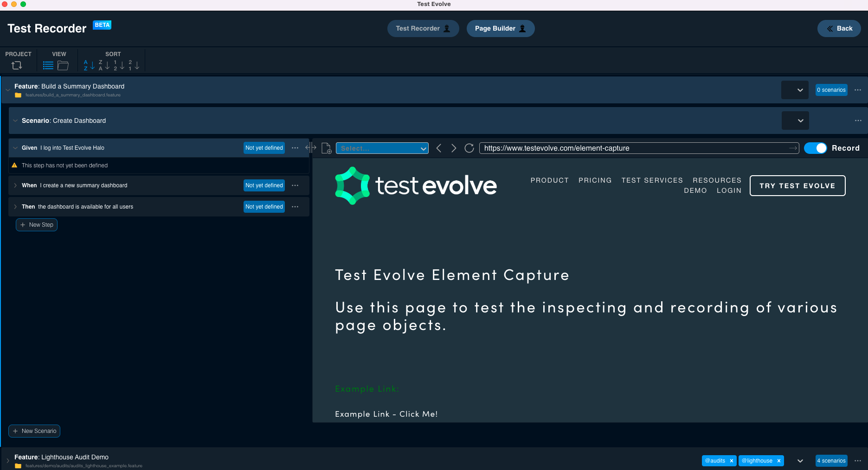The height and width of the screenshot is (470, 868).
Task: Open the Build a Summary Dashboard feature tags dropdown
Action: tap(795, 90)
